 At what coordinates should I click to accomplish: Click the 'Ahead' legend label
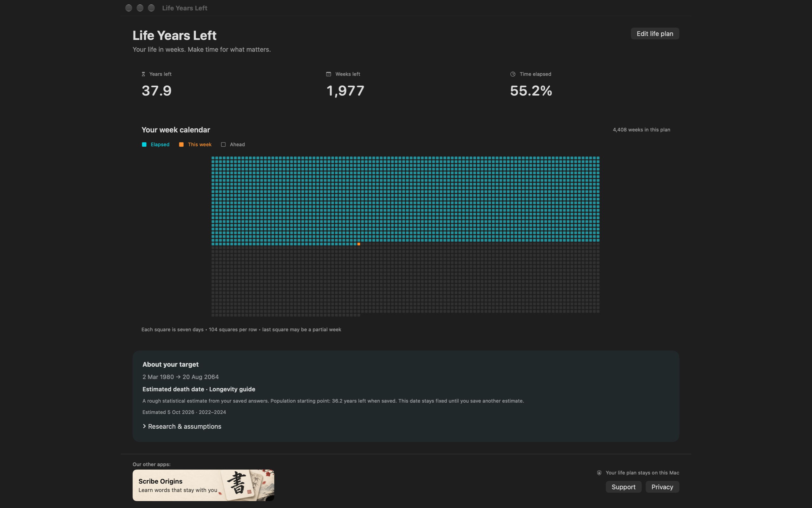point(237,144)
